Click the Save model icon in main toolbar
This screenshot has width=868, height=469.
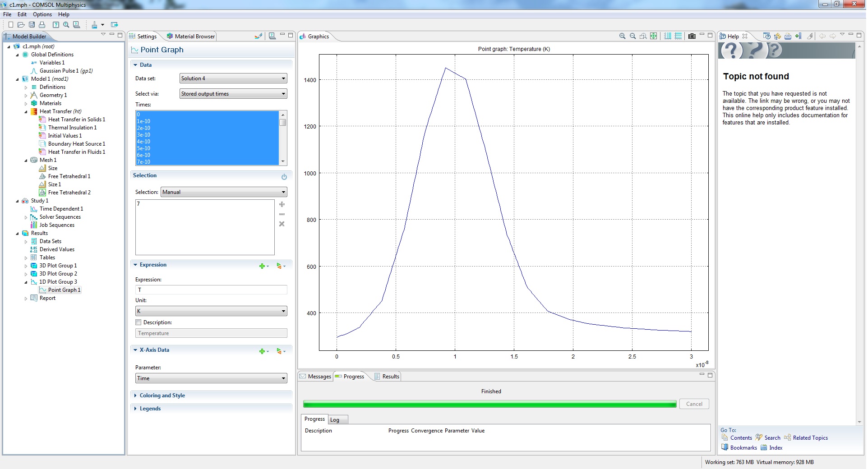pos(32,25)
